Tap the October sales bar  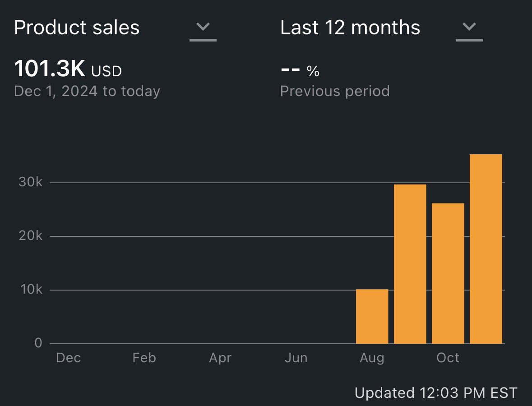[x=448, y=273]
